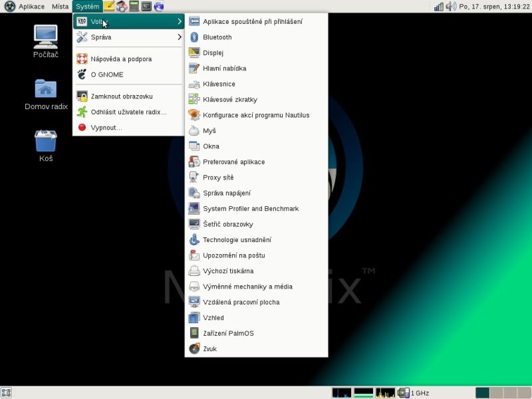Switch to the second workspace in pager
The image size is (532, 399).
[x=495, y=393]
